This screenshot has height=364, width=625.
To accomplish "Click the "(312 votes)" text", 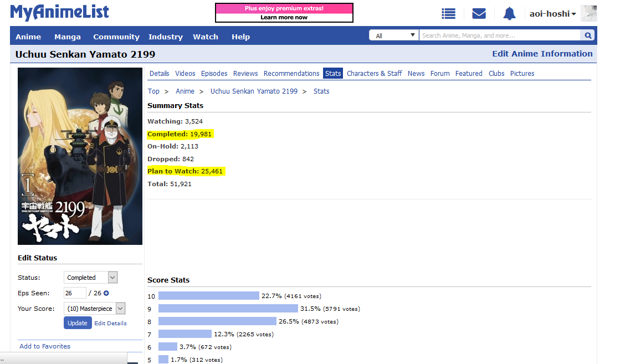I will click(206, 360).
